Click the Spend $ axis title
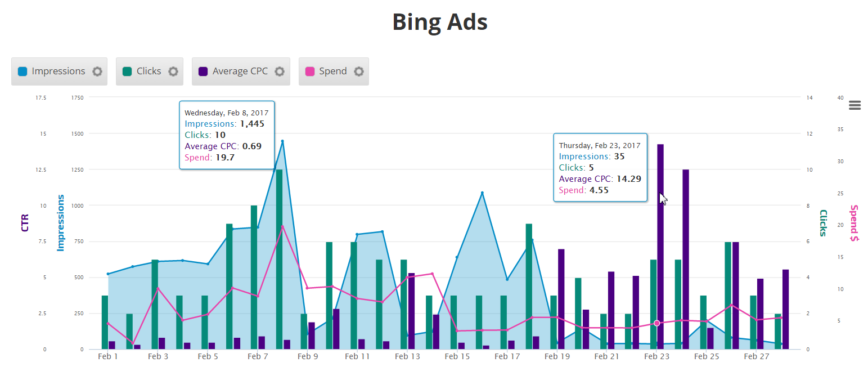This screenshot has height=380, width=868. [854, 223]
